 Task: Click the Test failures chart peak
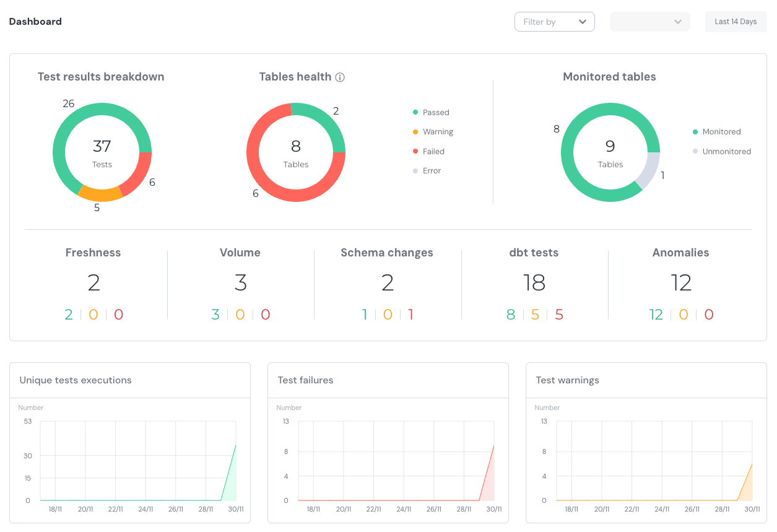tap(493, 445)
